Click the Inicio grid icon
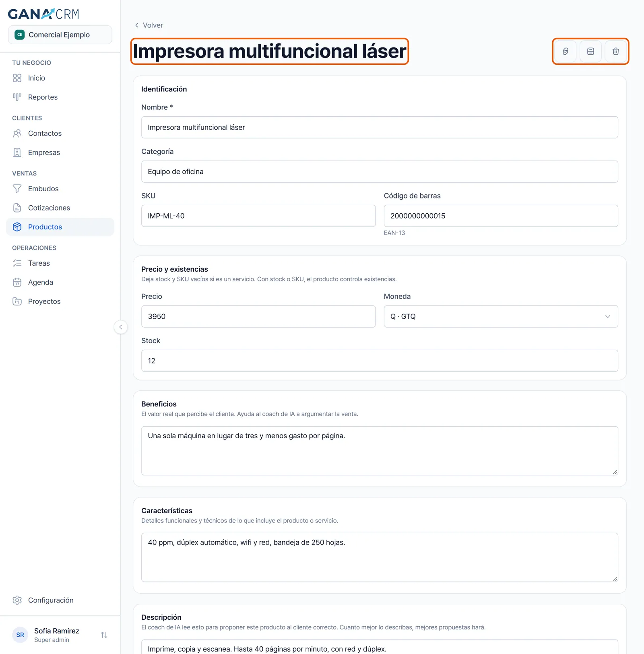Image resolution: width=644 pixels, height=654 pixels. (17, 78)
